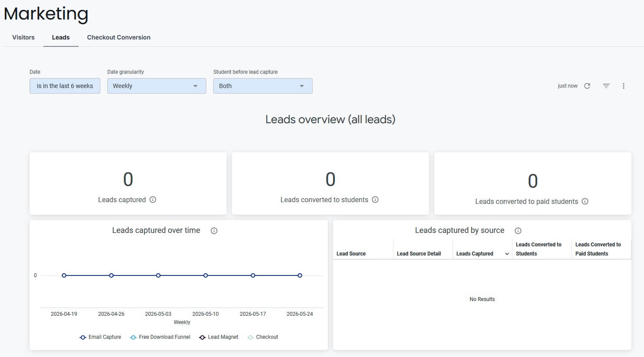
Task: Click the 2026-04-26 data point on chart
Action: pos(111,275)
